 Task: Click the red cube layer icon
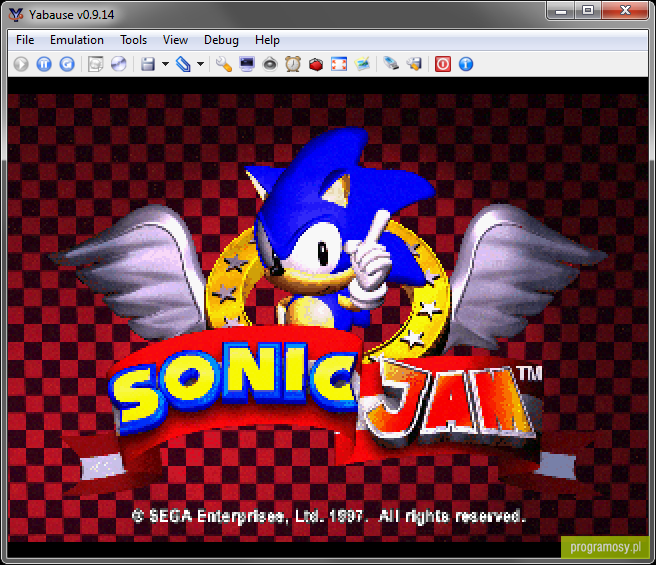coord(316,64)
